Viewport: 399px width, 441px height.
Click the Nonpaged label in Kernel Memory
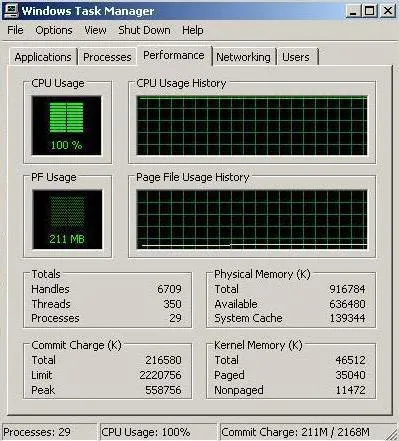(239, 390)
